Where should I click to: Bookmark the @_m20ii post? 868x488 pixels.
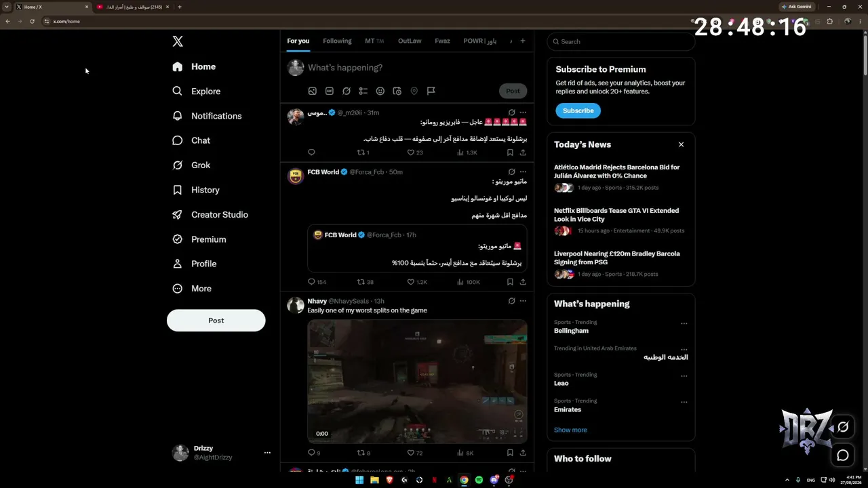point(510,152)
